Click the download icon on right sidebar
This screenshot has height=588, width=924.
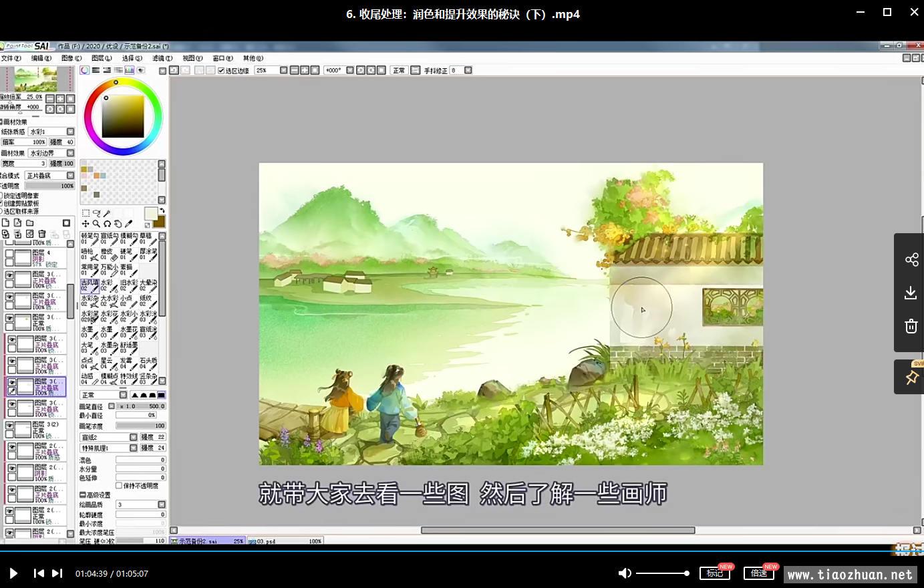(911, 293)
